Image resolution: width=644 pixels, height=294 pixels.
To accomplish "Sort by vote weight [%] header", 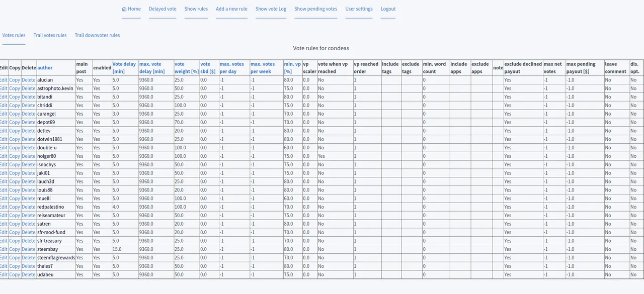I will click(186, 68).
